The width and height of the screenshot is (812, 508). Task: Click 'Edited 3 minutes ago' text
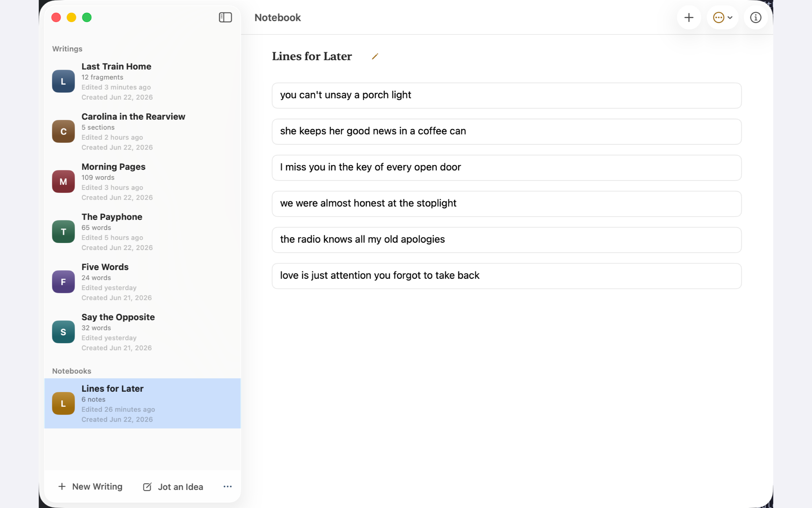pos(116,87)
